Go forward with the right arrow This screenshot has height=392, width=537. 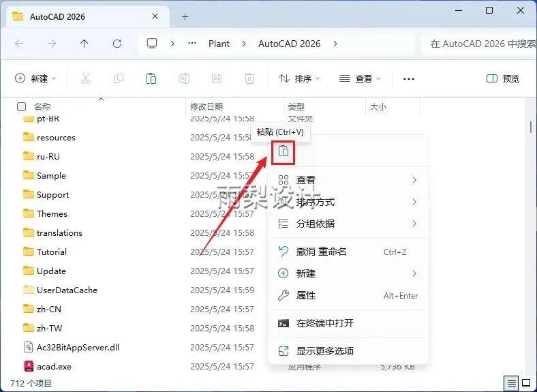click(52, 44)
